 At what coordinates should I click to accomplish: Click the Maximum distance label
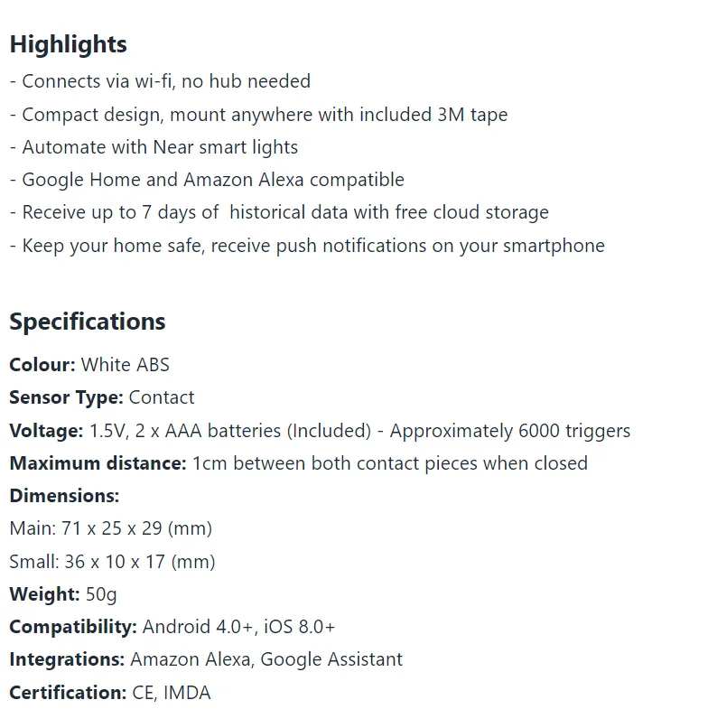98,463
